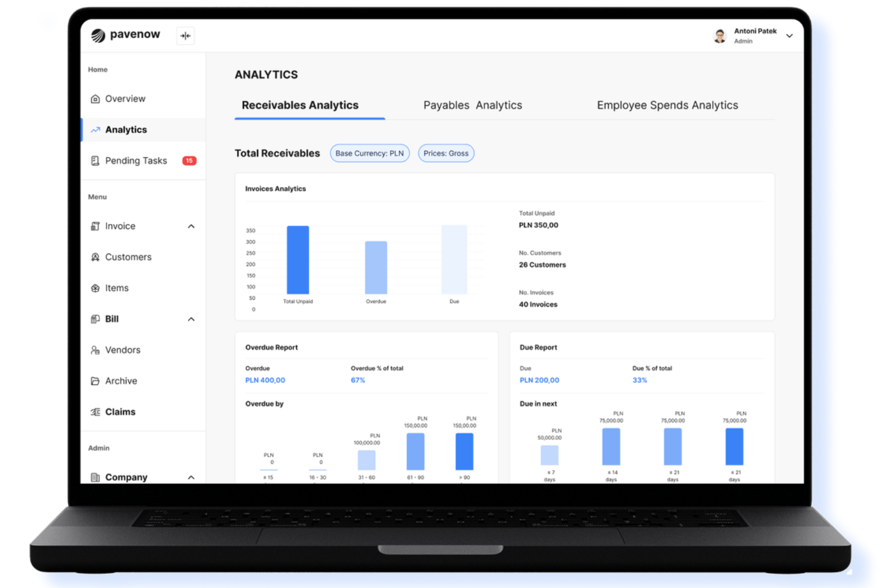
Task: Click the Overdue bar in Invoices Analytics
Action: pos(376,268)
